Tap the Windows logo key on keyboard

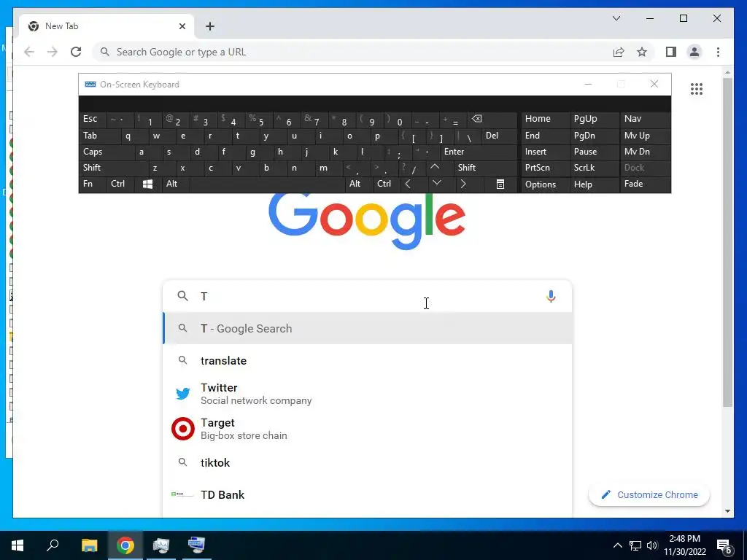(147, 184)
